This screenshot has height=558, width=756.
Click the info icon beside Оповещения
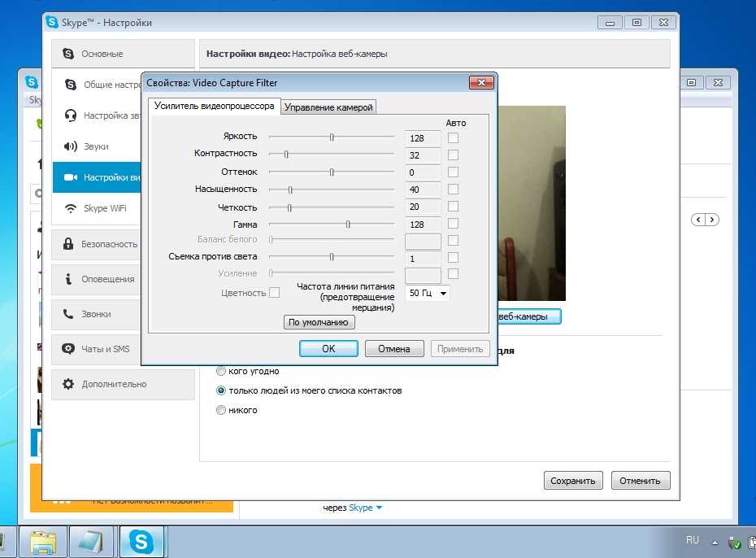69,279
